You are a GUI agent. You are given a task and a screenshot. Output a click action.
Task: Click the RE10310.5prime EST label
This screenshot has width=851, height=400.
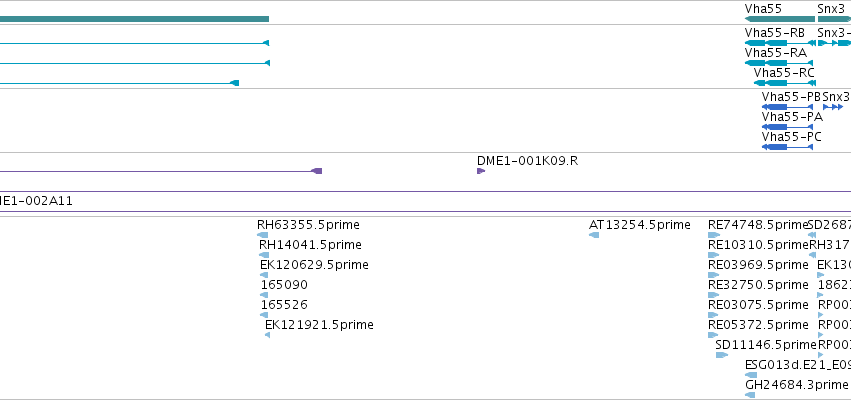pos(758,245)
